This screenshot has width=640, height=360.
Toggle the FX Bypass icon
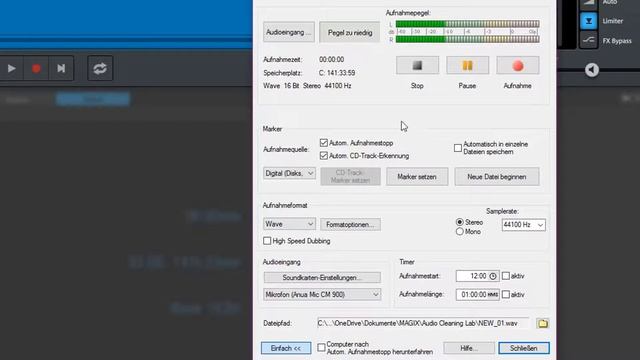pyautogui.click(x=589, y=40)
